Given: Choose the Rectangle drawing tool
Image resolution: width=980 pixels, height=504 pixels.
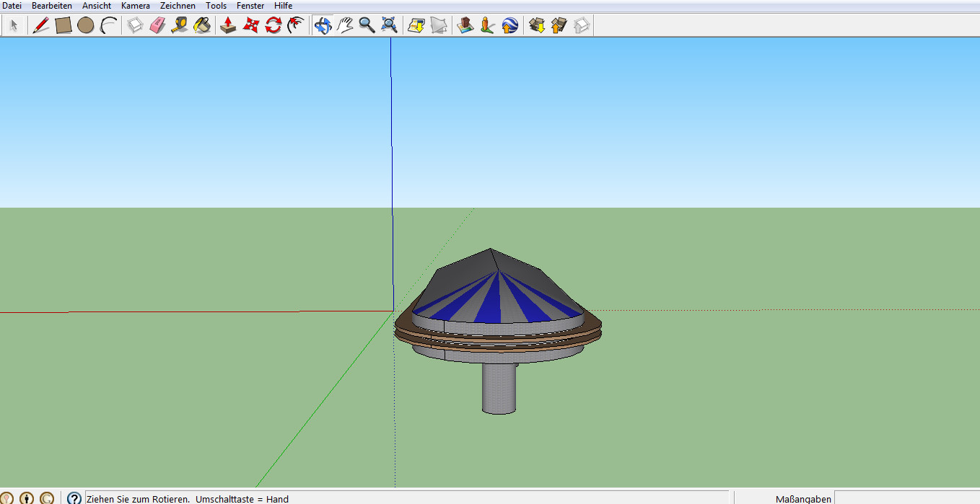Looking at the screenshot, I should (64, 26).
